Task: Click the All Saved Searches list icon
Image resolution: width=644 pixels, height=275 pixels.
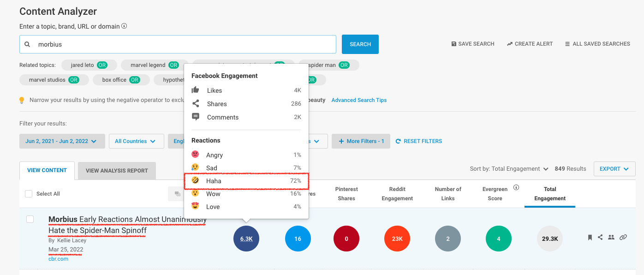Action: 567,44
